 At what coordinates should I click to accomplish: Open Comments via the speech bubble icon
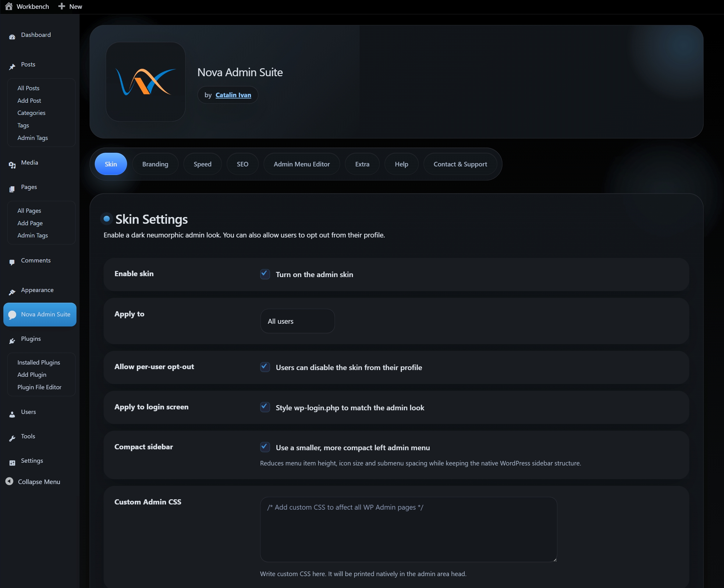tap(12, 262)
